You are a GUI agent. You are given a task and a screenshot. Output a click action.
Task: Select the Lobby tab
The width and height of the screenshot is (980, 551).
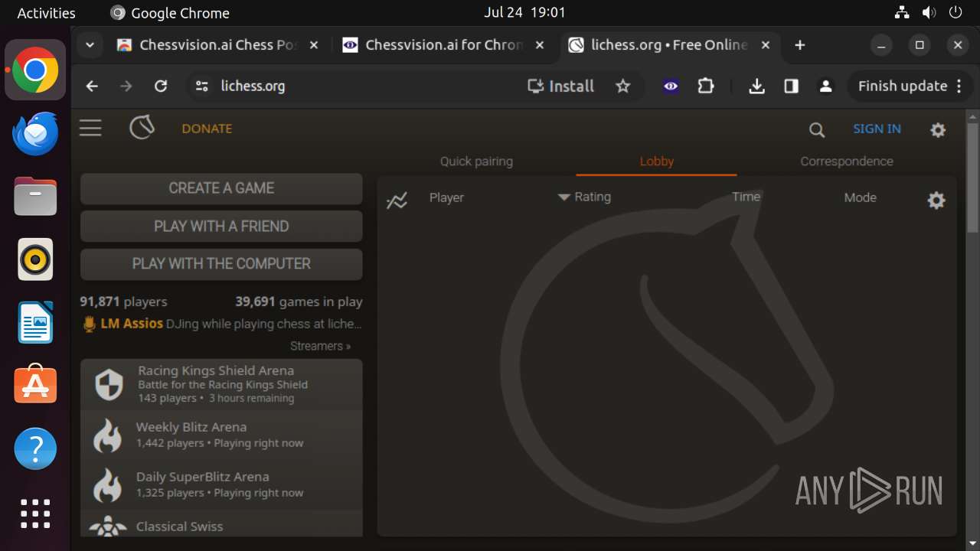tap(656, 161)
